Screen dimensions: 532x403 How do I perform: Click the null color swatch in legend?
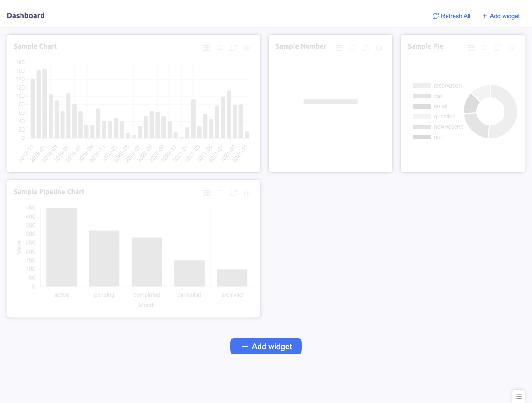pyautogui.click(x=421, y=137)
